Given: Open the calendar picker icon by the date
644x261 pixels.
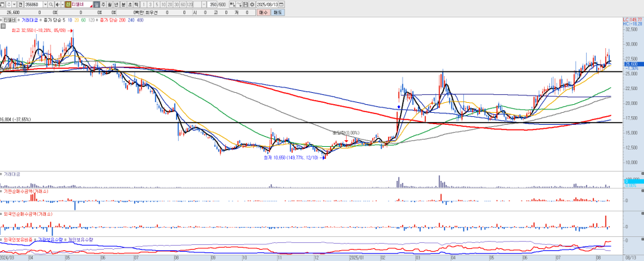Looking at the screenshot, I should tap(281, 4).
